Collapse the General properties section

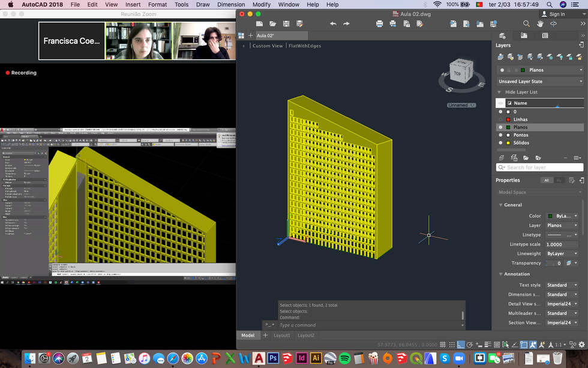tap(500, 205)
